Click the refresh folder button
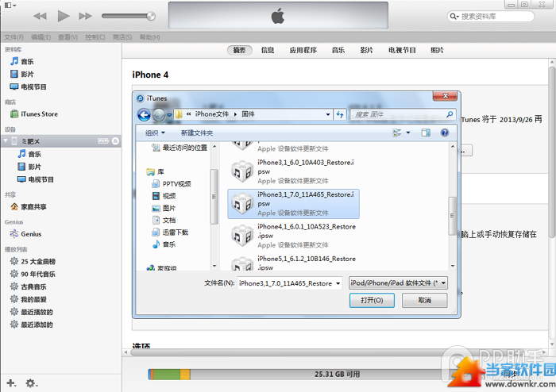Viewport: 556px width, 392px height. (340, 114)
